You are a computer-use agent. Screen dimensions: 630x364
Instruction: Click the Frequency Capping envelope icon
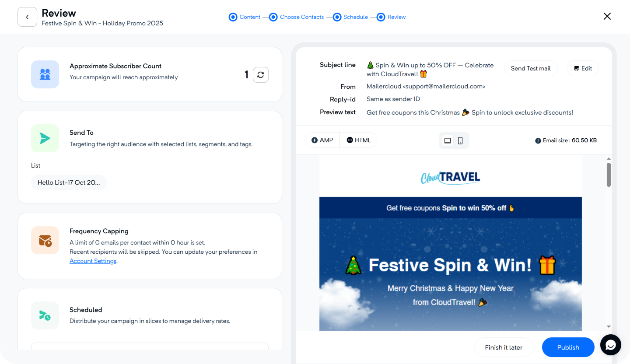45,240
